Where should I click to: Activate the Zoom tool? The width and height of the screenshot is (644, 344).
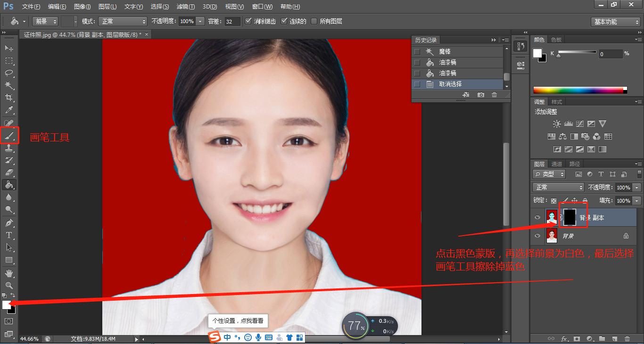pos(9,285)
